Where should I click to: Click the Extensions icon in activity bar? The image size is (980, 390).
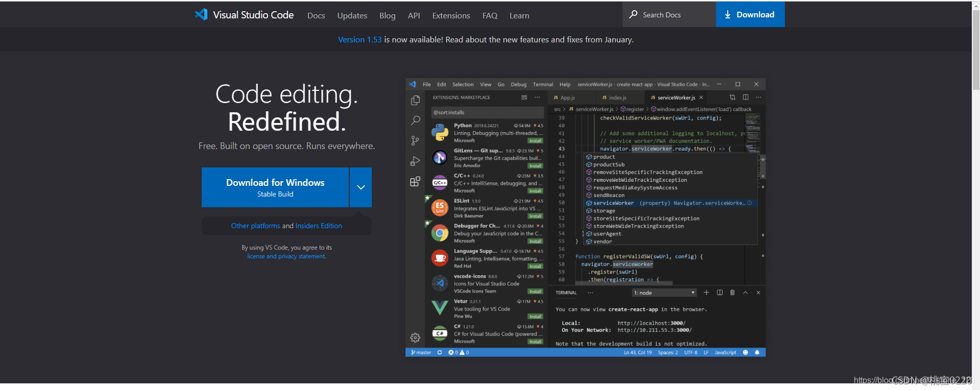pos(415,181)
